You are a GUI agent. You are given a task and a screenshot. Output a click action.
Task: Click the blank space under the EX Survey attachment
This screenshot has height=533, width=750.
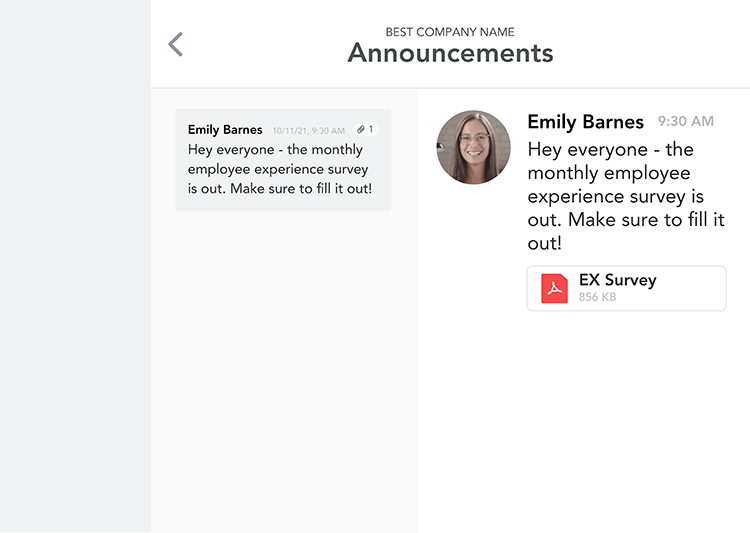pos(584,421)
